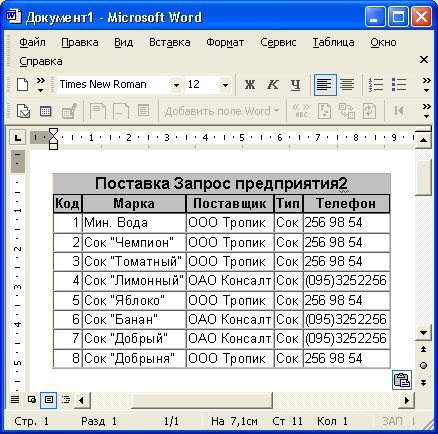Viewport: 438px width, 434px height.
Task: Toggle underline formatting with the Ч button
Action: point(295,85)
